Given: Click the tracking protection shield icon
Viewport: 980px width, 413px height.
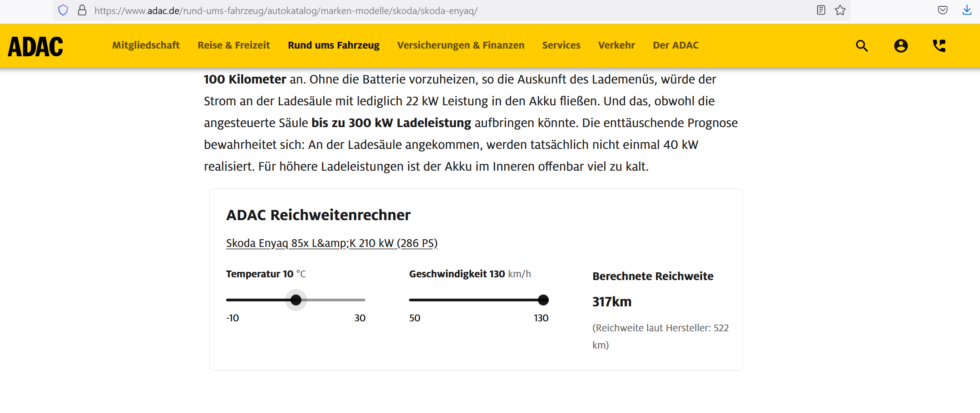Looking at the screenshot, I should tap(63, 10).
